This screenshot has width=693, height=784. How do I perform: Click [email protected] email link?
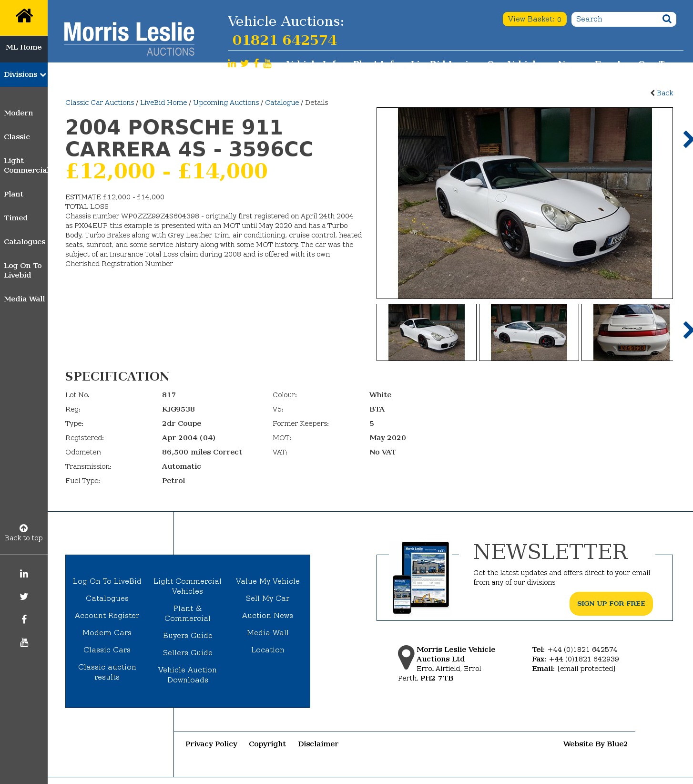586,669
